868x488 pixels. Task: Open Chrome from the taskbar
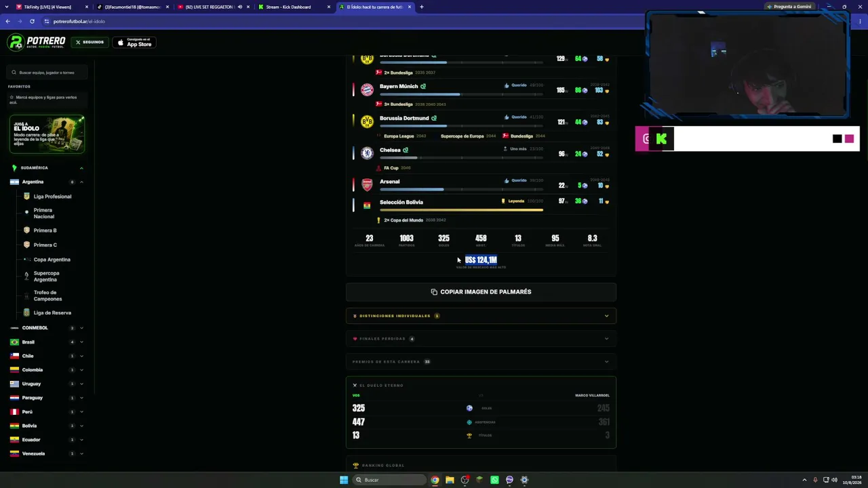coord(435,480)
